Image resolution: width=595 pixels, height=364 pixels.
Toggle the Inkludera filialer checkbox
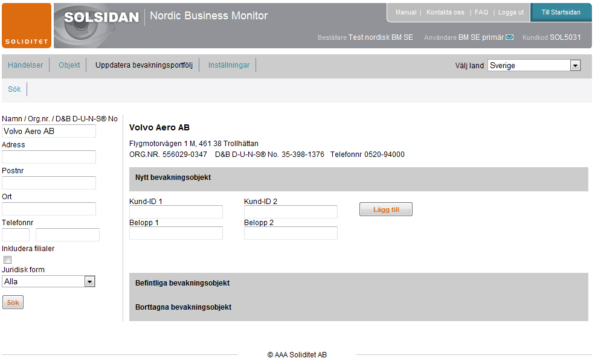[x=8, y=260]
